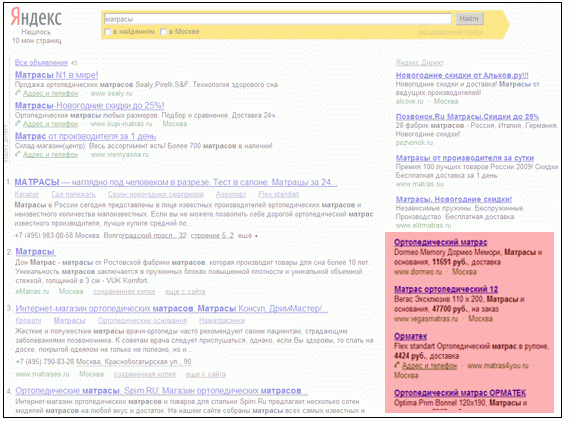Open ad 'Позвонок.Ru Матрасы.Скидки до 25%'
This screenshot has width=570, height=421.
(x=467, y=117)
